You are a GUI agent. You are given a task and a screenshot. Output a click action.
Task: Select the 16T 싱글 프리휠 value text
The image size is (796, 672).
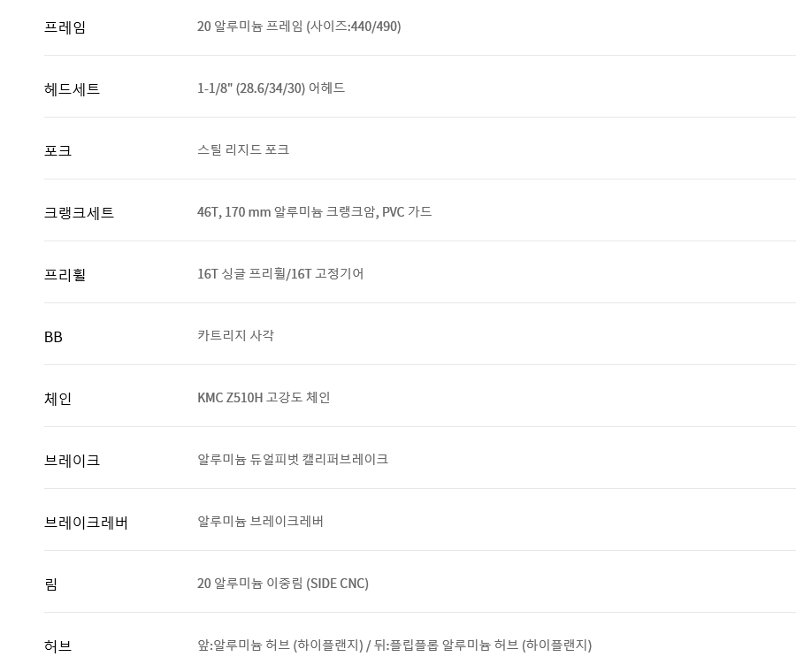coord(280,274)
